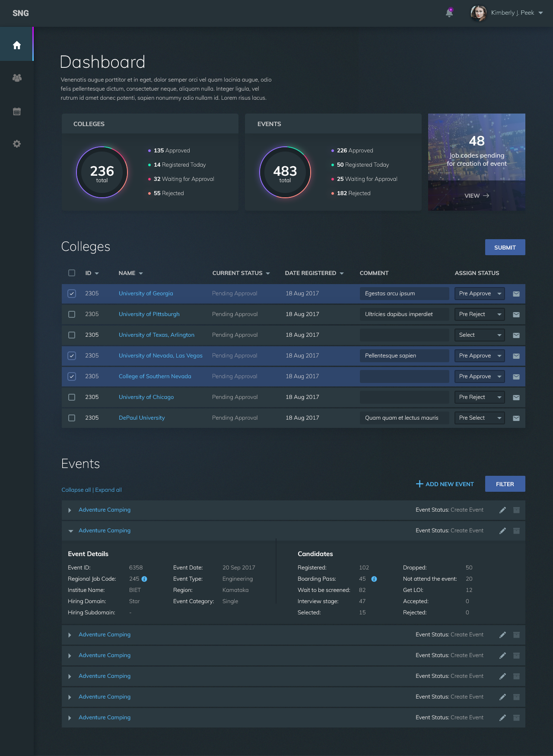The width and height of the screenshot is (553, 756).
Task: Edit the first Adventure Camping event with pencil icon
Action: pos(502,510)
